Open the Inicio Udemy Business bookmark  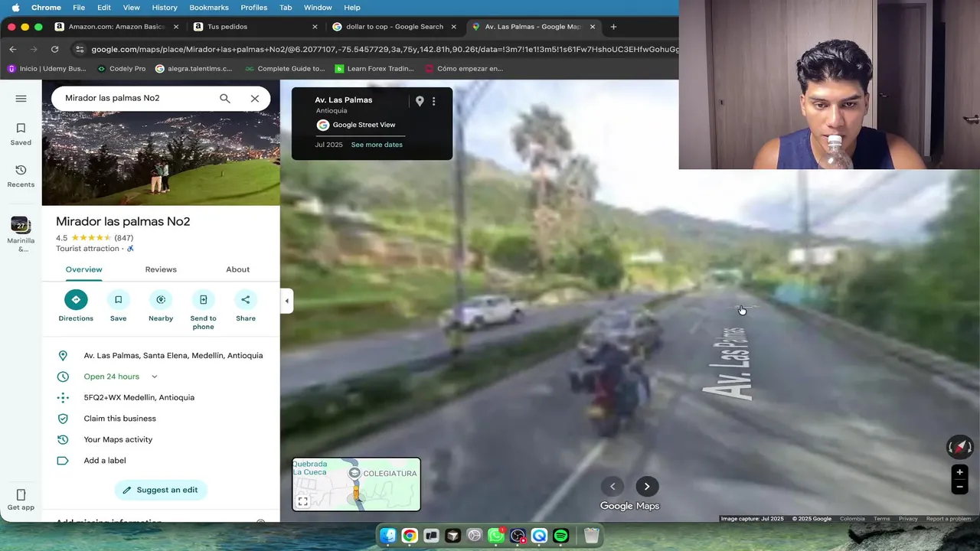point(47,68)
